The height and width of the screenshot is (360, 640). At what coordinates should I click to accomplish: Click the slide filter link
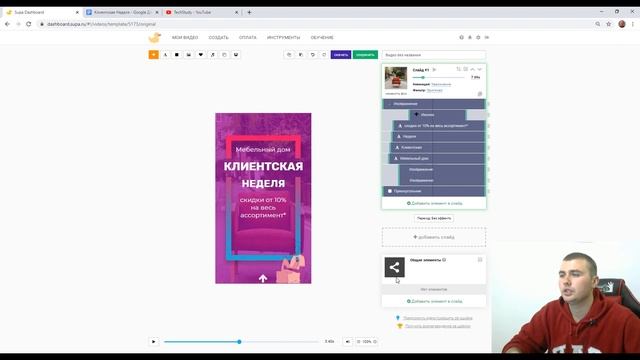(x=434, y=90)
